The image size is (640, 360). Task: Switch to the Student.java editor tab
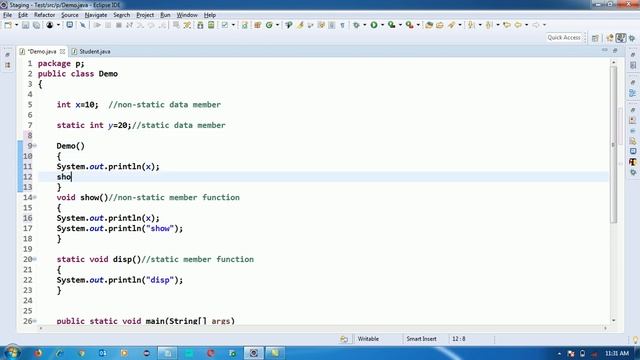coord(91,51)
